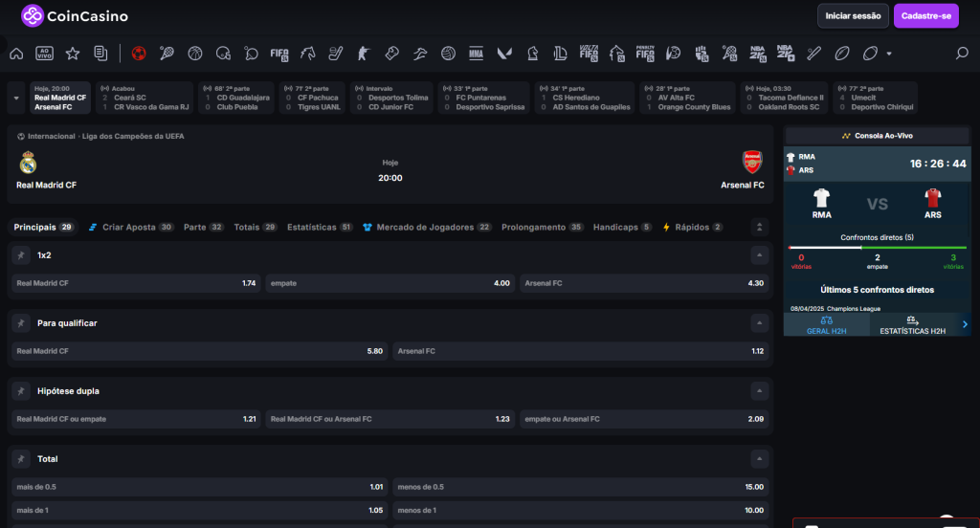Screen dimensions: 980x528
Task: Select the baseball bat icon
Action: pyautogui.click(x=813, y=54)
